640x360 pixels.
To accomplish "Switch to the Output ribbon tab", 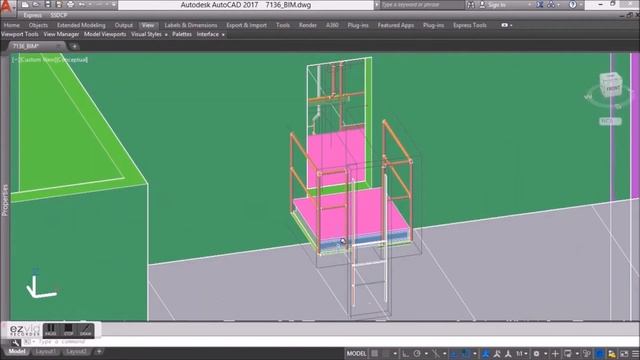I will point(124,25).
